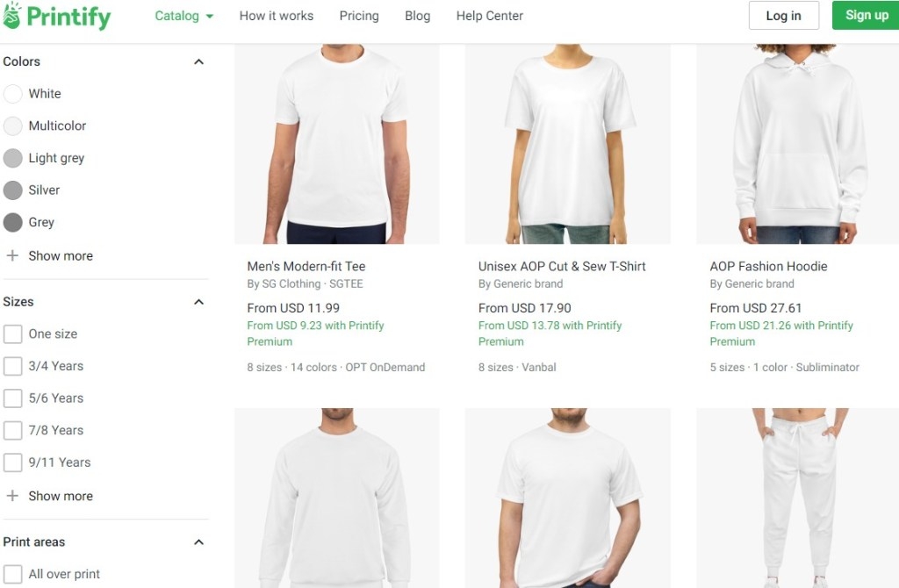
Task: Pick the Silver color filter circle
Action: 12,190
